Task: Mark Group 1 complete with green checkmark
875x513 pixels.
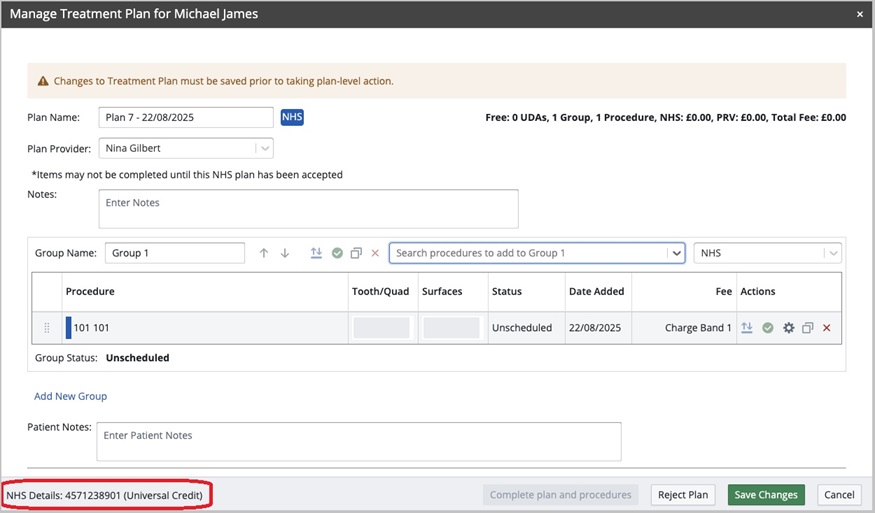Action: [337, 253]
